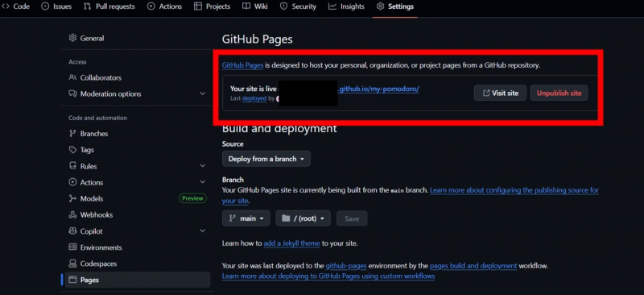Click the Pages browser icon in sidebar
This screenshot has width=644, height=295.
72,280
